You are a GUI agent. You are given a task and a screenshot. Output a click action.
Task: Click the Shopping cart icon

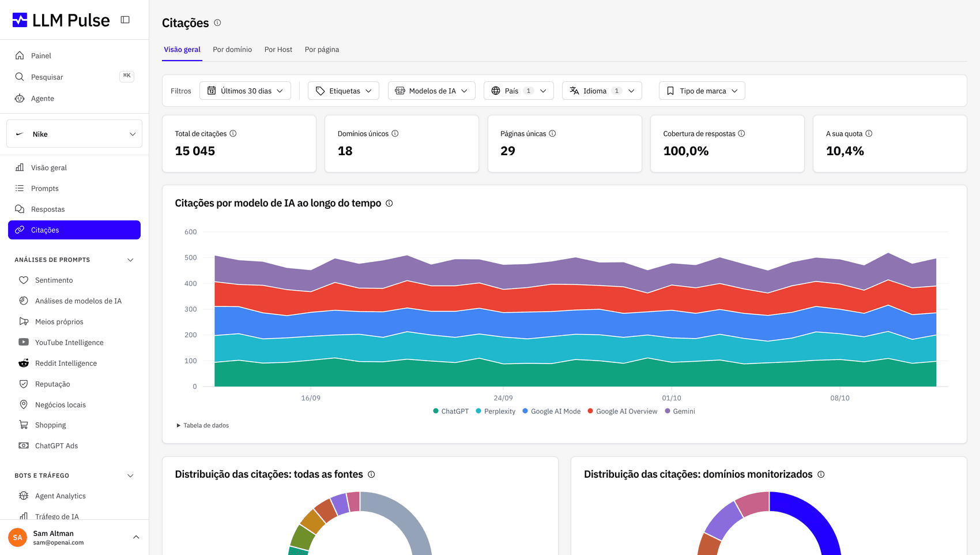point(24,425)
